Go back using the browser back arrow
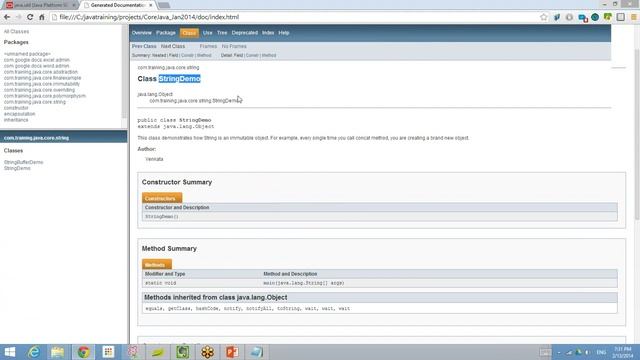 [7, 17]
